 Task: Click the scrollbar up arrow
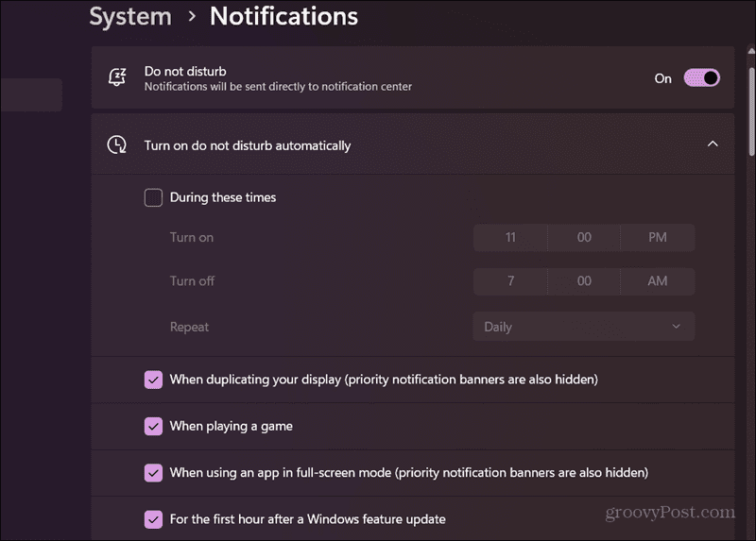coord(751,51)
